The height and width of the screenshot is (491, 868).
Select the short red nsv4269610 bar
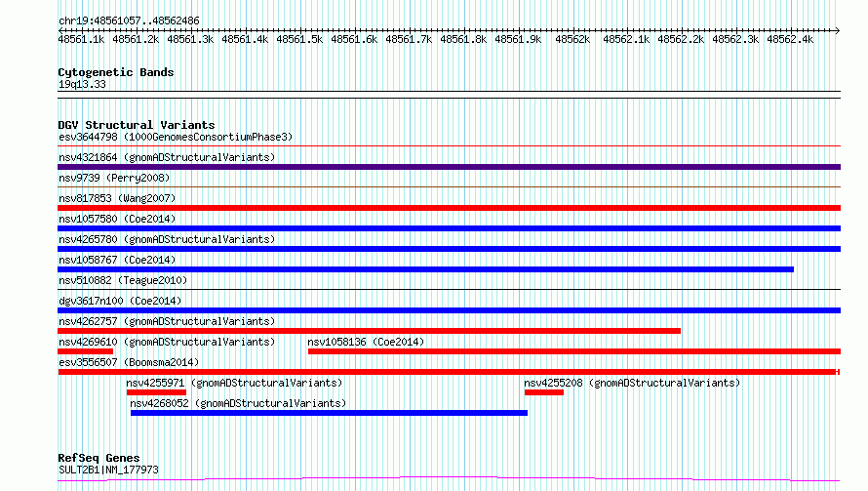pos(85,351)
